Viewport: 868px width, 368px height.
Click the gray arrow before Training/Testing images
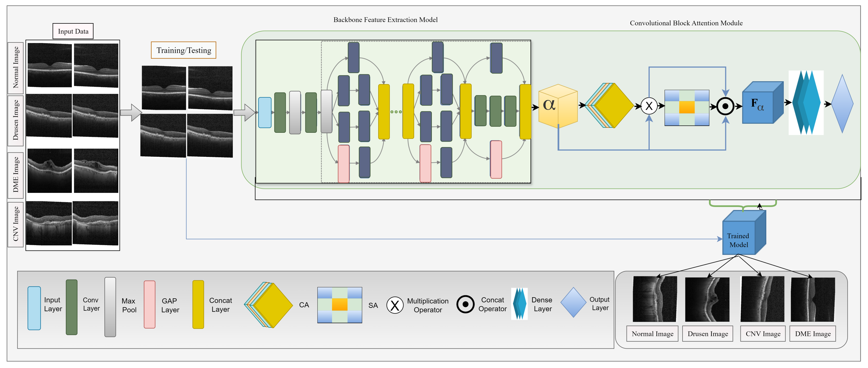[x=131, y=113]
